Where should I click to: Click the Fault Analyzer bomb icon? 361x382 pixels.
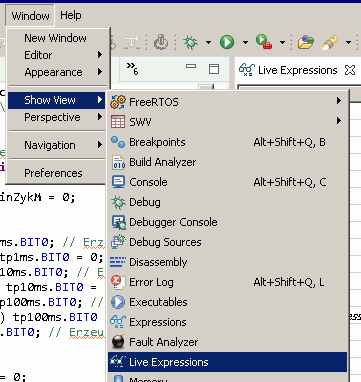pos(118,342)
